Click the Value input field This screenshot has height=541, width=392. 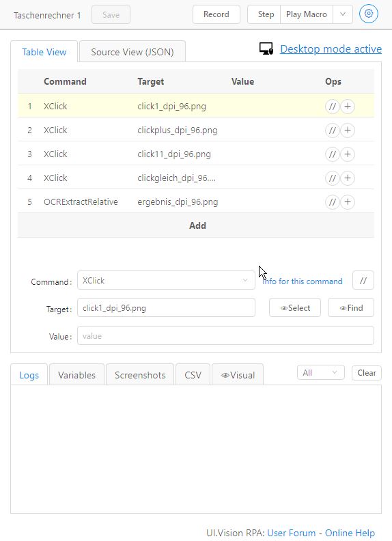[x=225, y=335]
